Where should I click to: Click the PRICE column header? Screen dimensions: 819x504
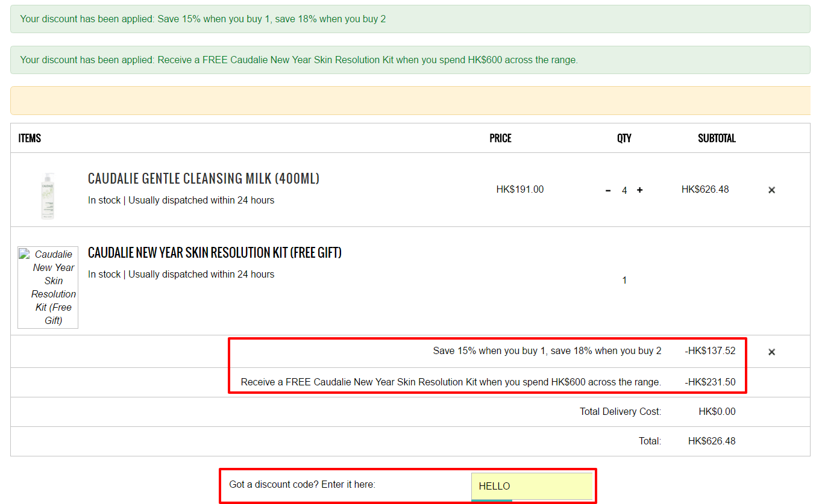coord(500,138)
